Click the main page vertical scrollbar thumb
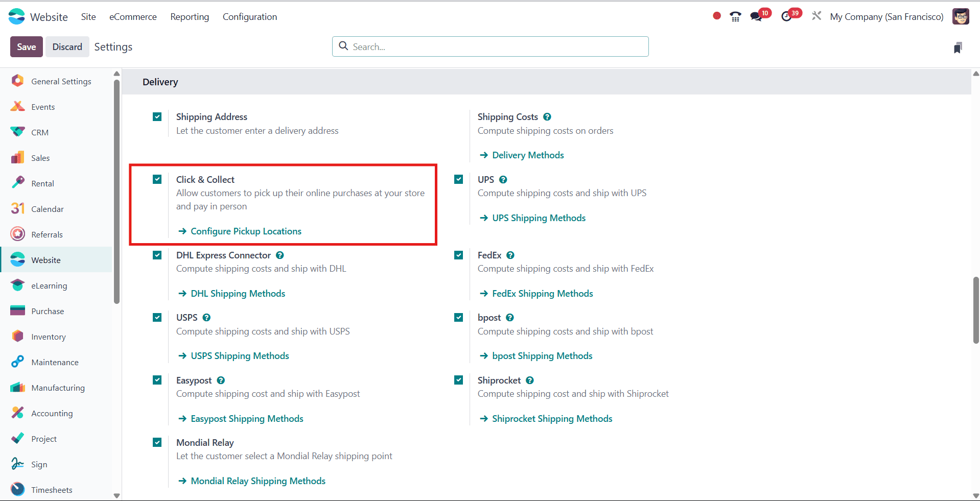 pos(976,310)
